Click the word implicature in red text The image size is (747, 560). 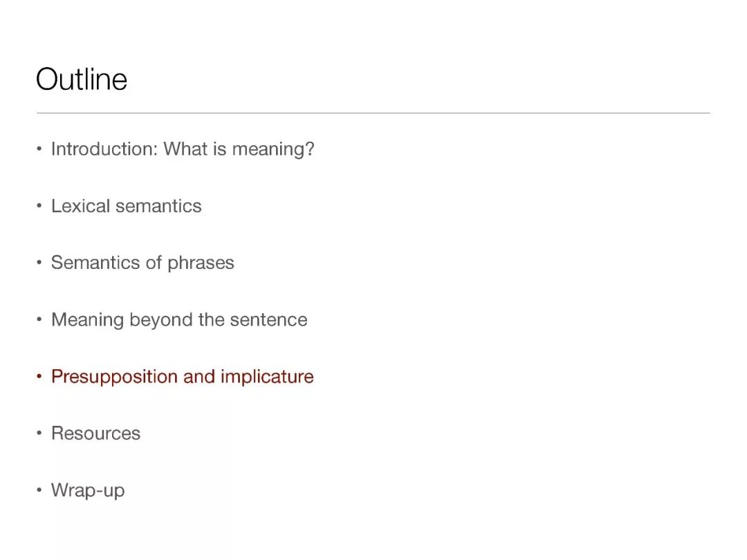click(x=267, y=377)
